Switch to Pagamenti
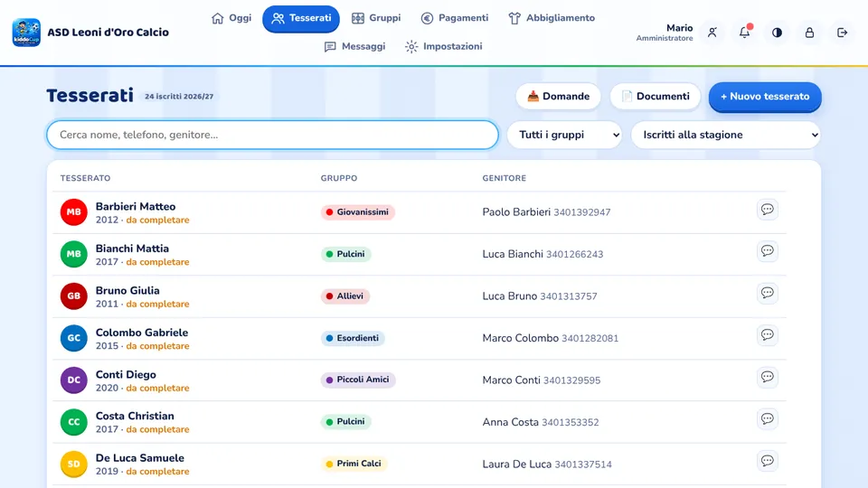 tap(455, 18)
